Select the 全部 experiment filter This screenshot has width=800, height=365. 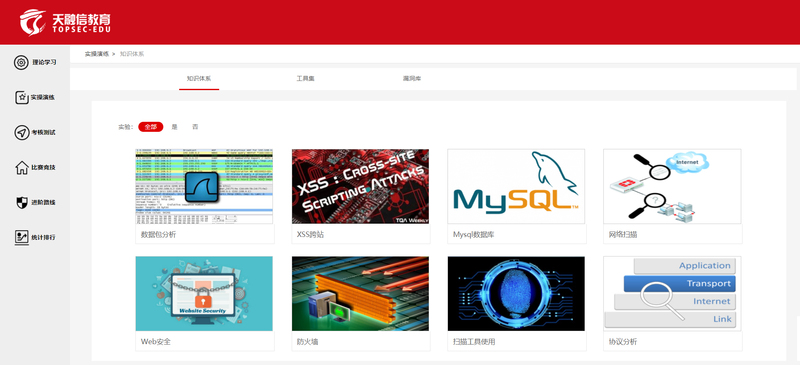(x=151, y=127)
